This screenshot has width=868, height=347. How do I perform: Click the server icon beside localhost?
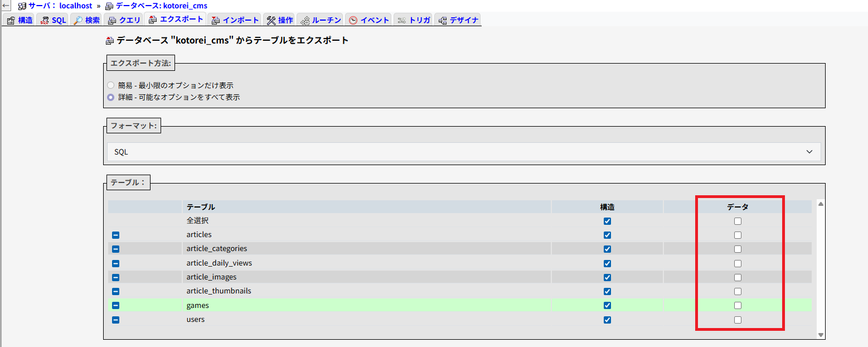coord(22,6)
